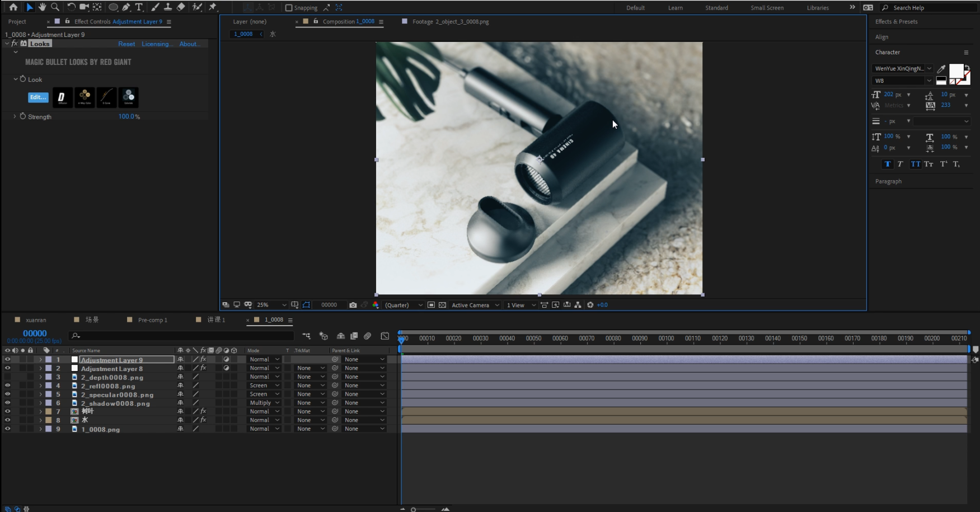Switch to the Pre-comp 1 timeline tab
980x512 pixels.
pos(153,320)
